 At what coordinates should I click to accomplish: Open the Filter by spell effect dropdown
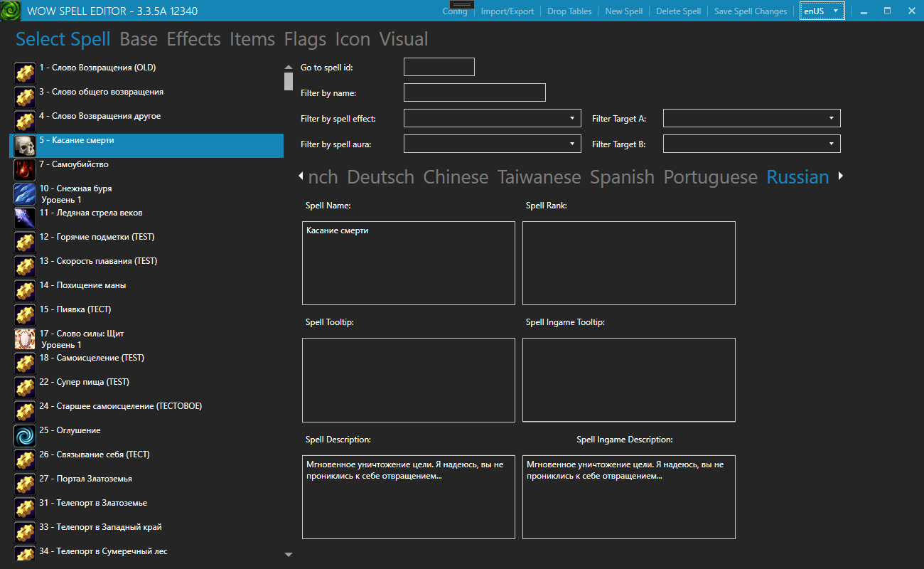tap(492, 118)
